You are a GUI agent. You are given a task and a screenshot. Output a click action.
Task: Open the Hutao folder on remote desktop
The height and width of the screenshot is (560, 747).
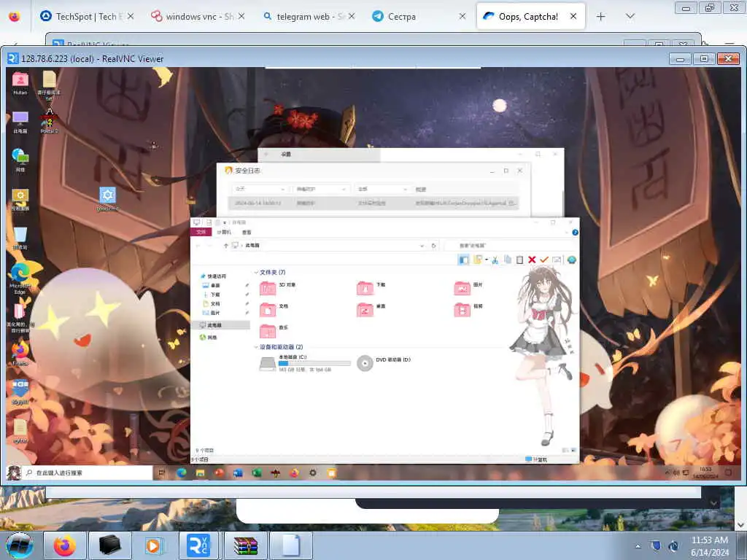coord(20,82)
